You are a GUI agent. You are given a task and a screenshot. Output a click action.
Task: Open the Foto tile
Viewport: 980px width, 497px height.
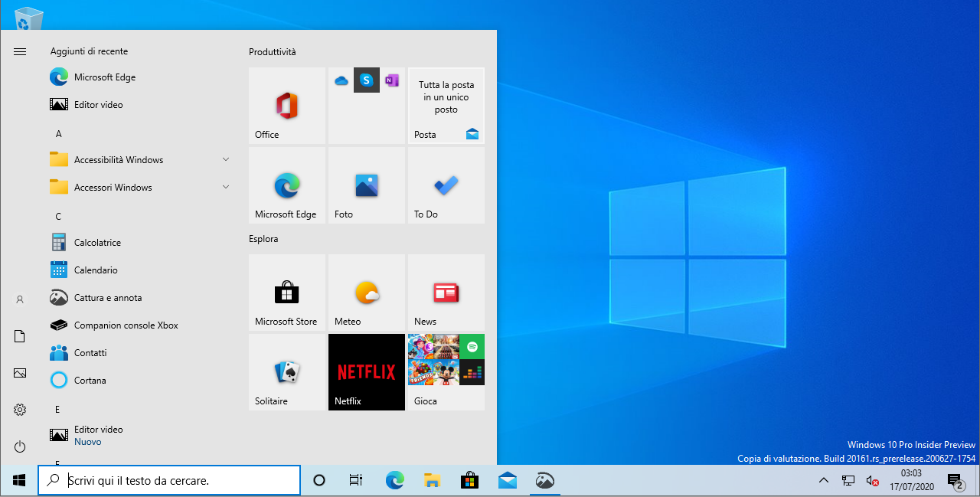367,185
